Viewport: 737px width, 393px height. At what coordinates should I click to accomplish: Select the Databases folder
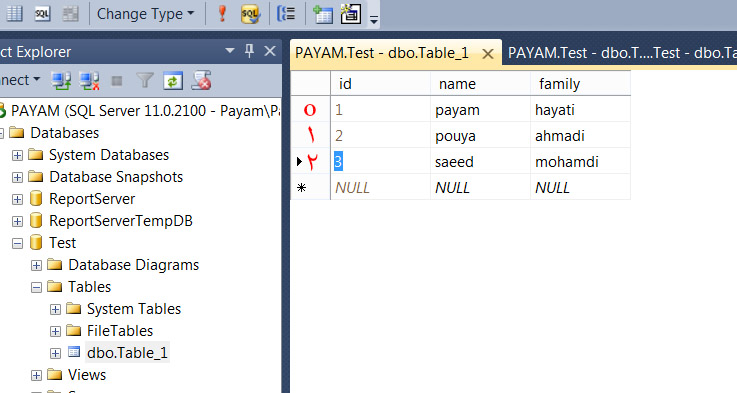coord(64,133)
